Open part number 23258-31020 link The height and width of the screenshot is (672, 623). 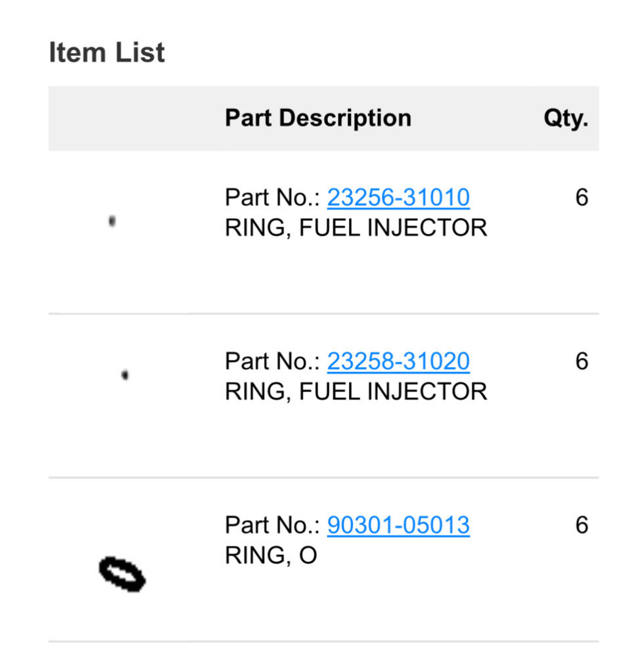(398, 361)
